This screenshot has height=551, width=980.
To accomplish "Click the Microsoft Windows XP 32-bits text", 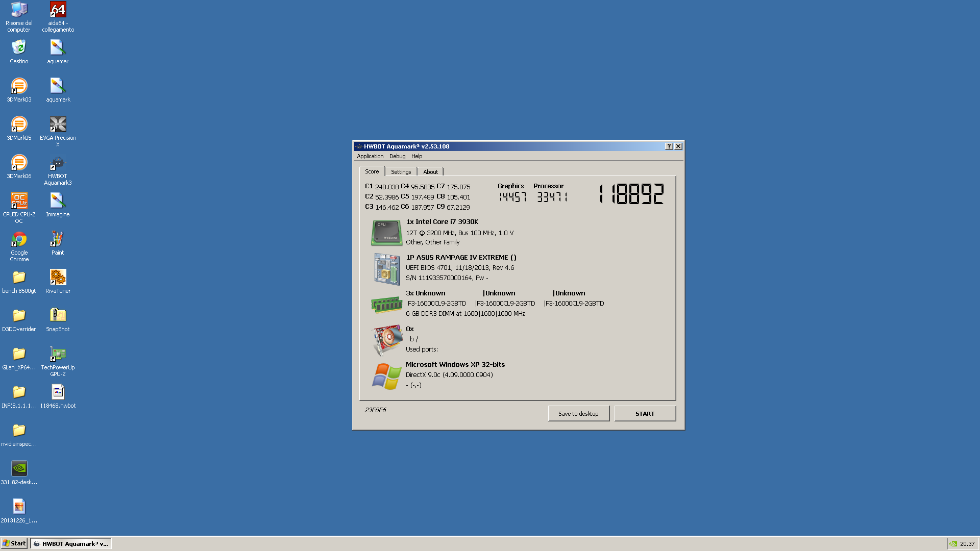I will coord(455,364).
